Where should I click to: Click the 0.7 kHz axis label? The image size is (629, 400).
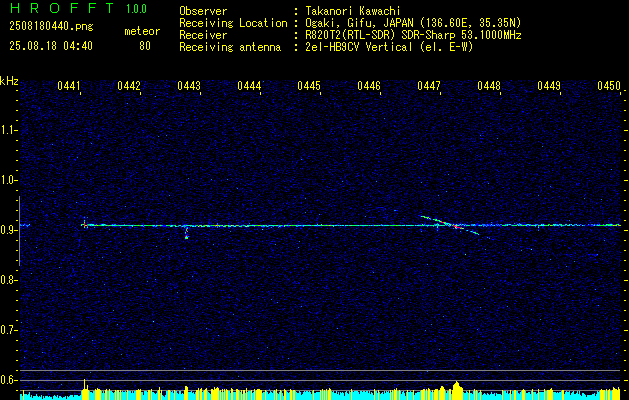point(8,330)
